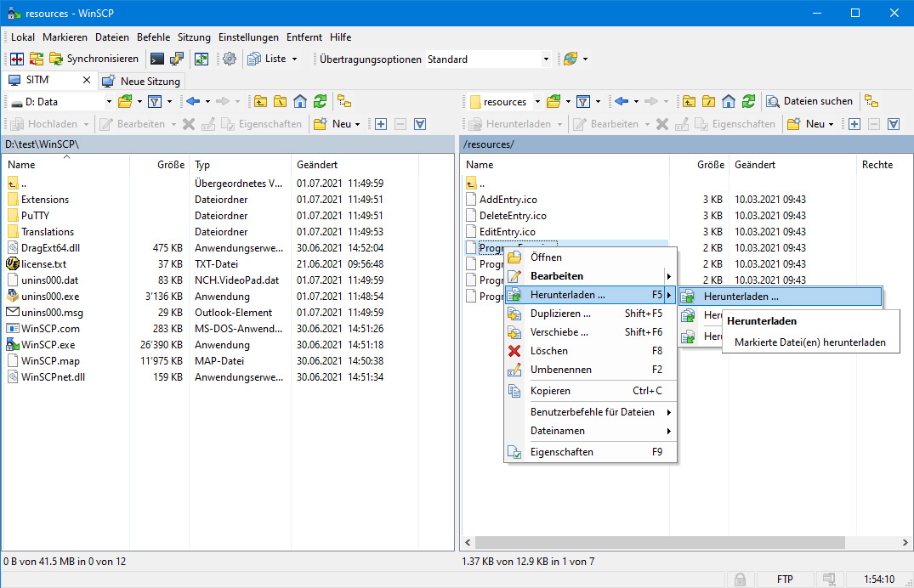Go to home directory in remote panel
Screen dimensions: 914x588
[x=729, y=102]
